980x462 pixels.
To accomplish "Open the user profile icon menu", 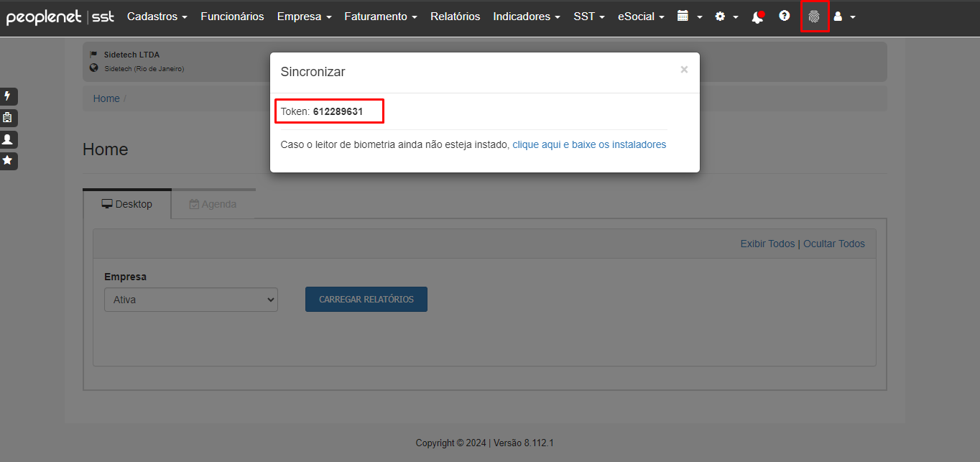I will click(x=844, y=16).
